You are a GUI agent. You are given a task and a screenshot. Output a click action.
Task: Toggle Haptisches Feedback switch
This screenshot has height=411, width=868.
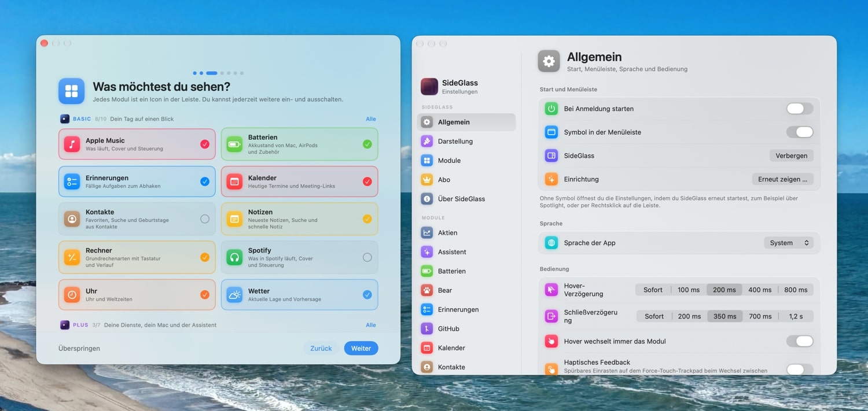800,369
